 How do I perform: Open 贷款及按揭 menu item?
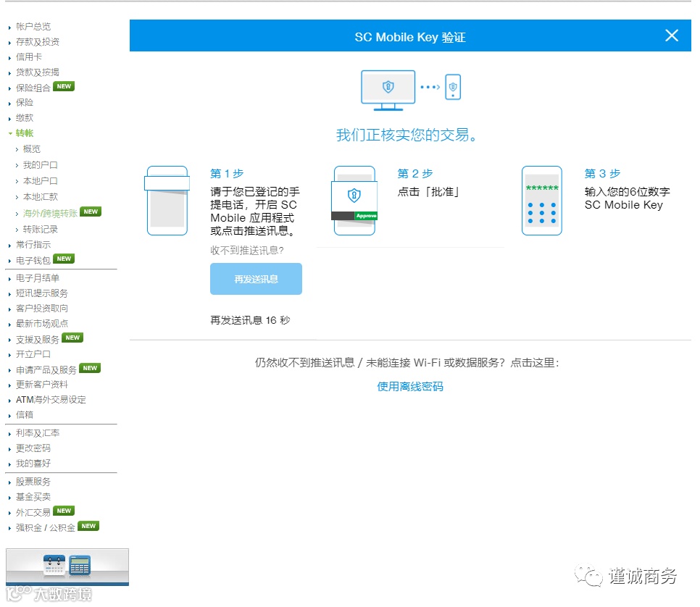38,72
